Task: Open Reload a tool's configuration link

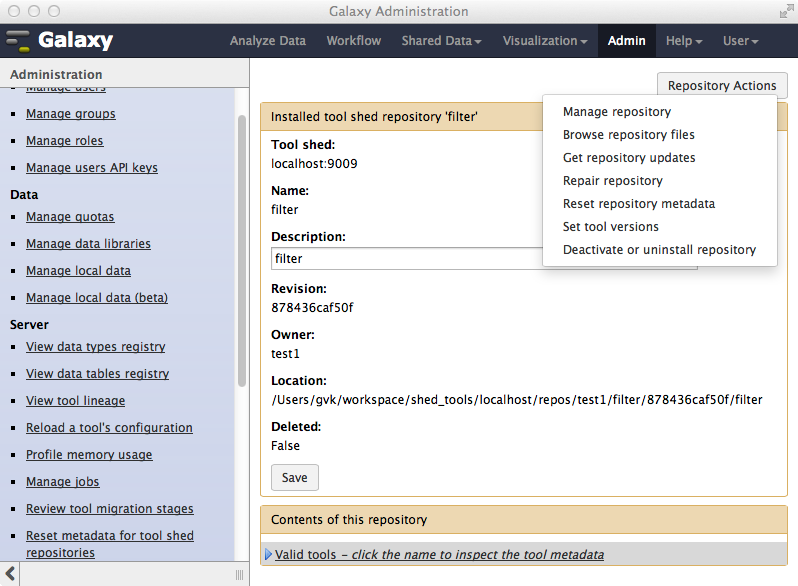Action: click(x=109, y=428)
